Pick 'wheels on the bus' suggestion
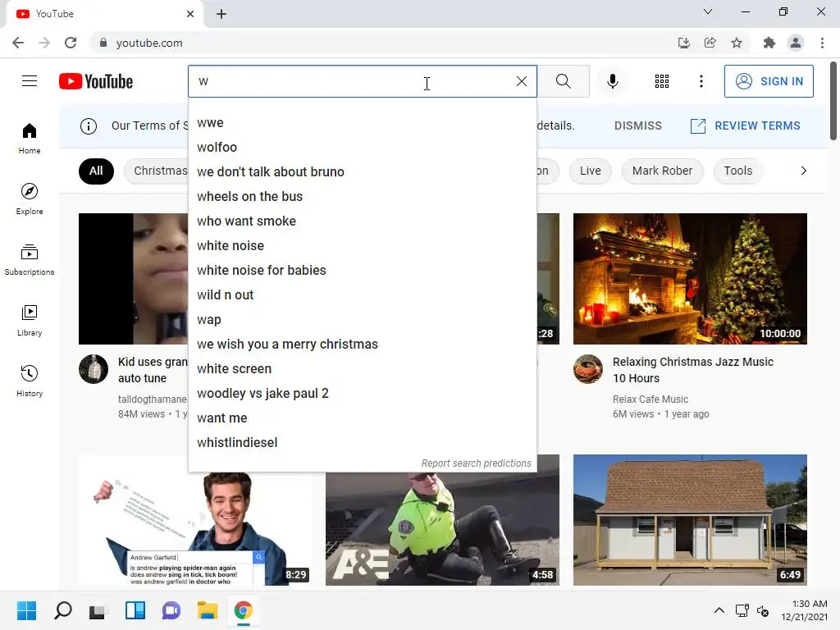This screenshot has height=630, width=840. tap(362, 197)
